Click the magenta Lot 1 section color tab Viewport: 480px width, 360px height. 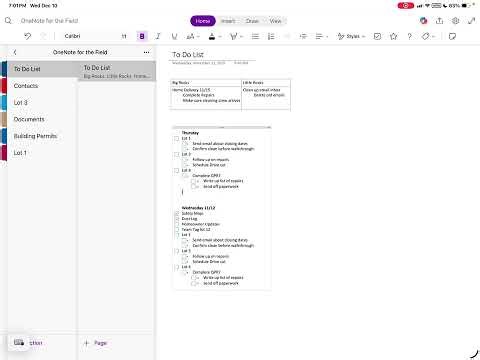click(x=4, y=153)
